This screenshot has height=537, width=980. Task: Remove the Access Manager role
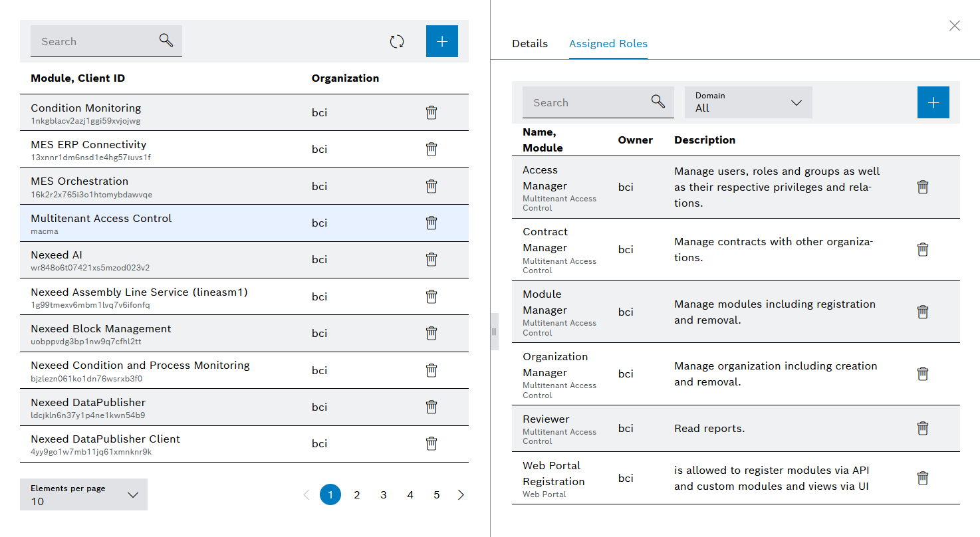923,187
